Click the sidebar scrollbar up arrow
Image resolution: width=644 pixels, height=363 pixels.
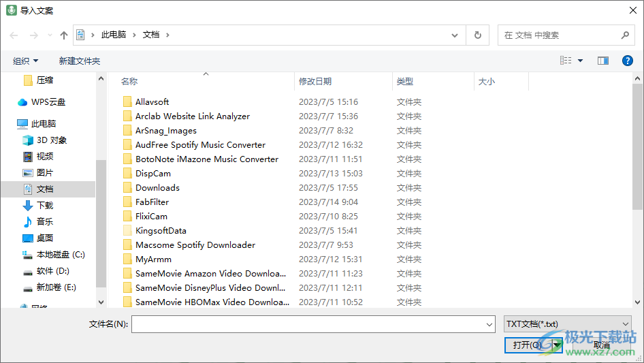[101, 78]
